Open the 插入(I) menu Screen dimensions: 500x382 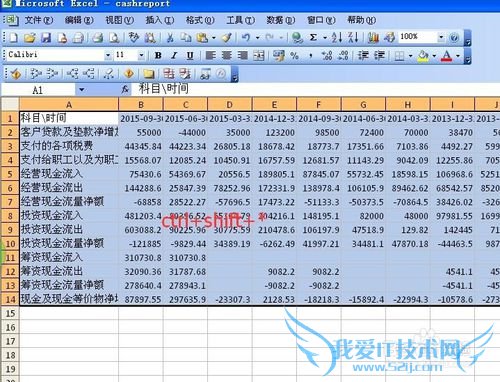coord(160,20)
